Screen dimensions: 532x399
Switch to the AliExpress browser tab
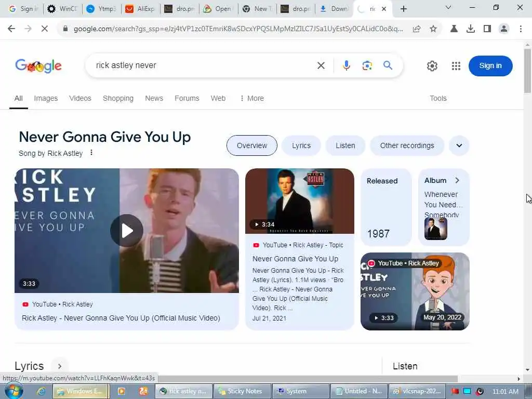pyautogui.click(x=140, y=9)
